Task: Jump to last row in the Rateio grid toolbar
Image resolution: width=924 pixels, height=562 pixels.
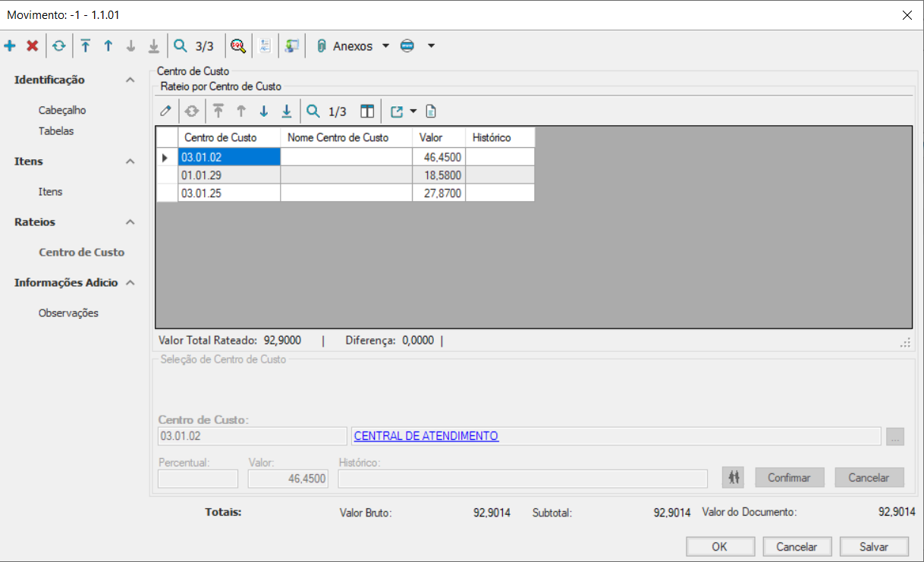Action: click(286, 111)
